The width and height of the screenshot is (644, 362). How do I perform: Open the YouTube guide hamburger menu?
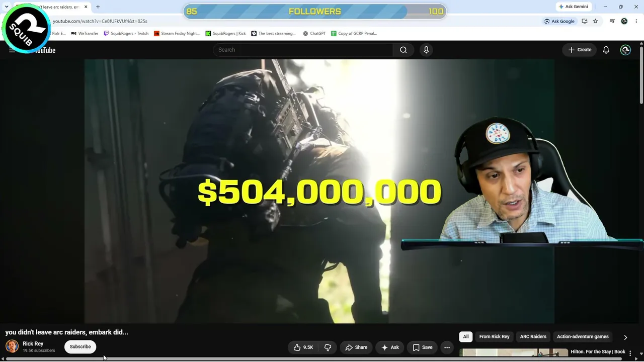pyautogui.click(x=12, y=50)
